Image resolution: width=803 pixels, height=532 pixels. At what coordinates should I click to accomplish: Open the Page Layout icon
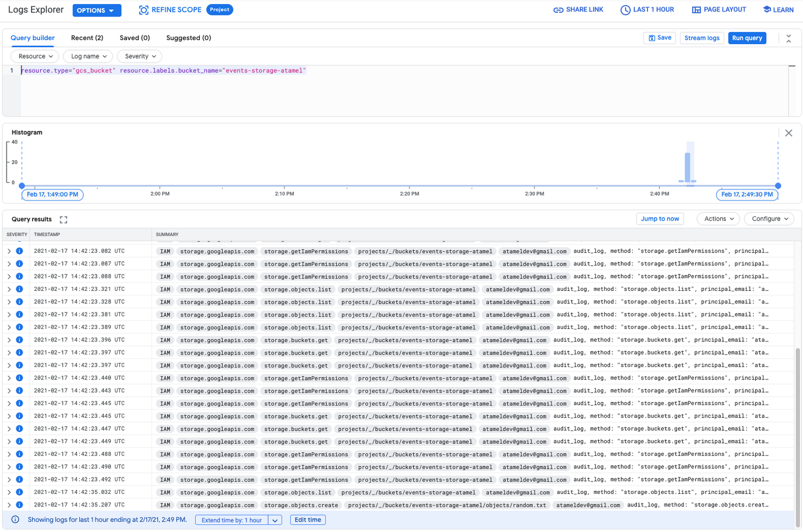pos(696,10)
